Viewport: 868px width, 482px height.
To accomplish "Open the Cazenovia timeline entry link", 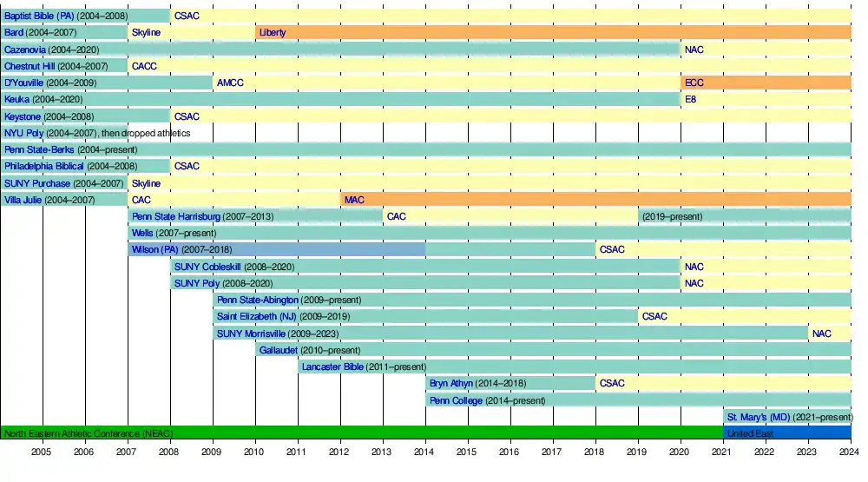I will (x=25, y=50).
